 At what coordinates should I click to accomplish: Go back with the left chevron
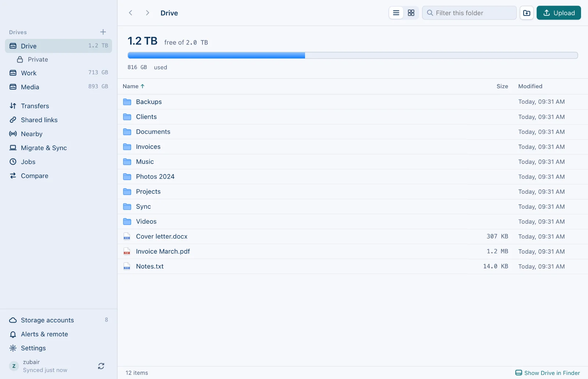coord(130,13)
